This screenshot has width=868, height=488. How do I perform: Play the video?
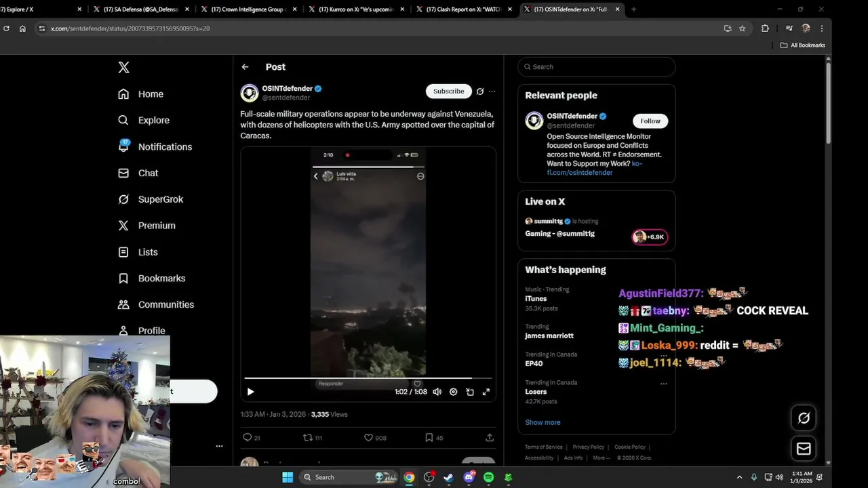250,392
